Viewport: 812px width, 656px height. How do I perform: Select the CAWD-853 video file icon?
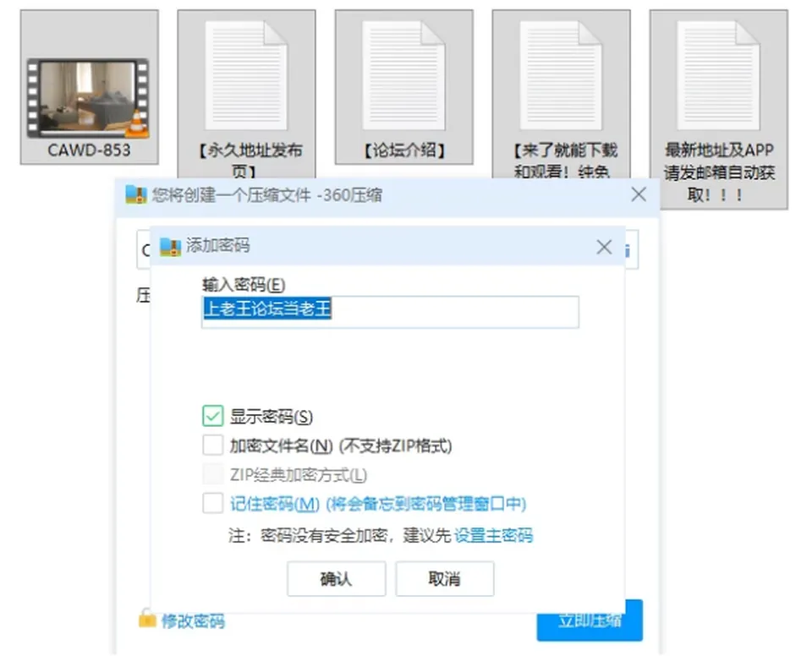[x=89, y=98]
